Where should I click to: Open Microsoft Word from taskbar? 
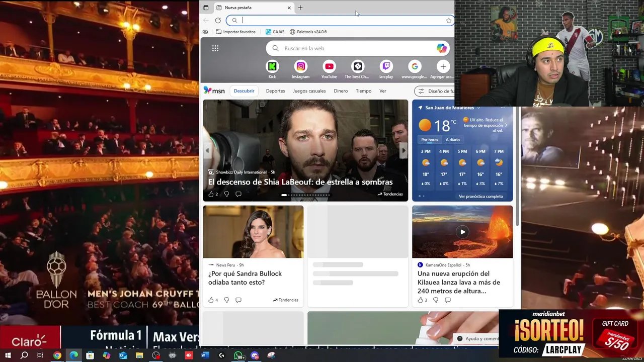tap(205, 355)
